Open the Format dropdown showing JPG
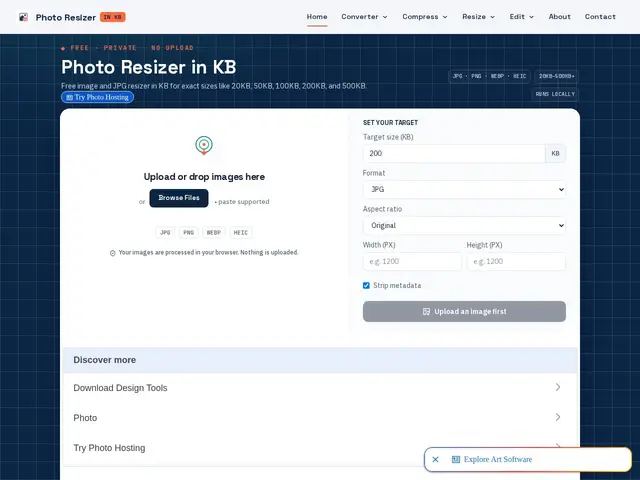This screenshot has width=640, height=480. click(x=464, y=189)
